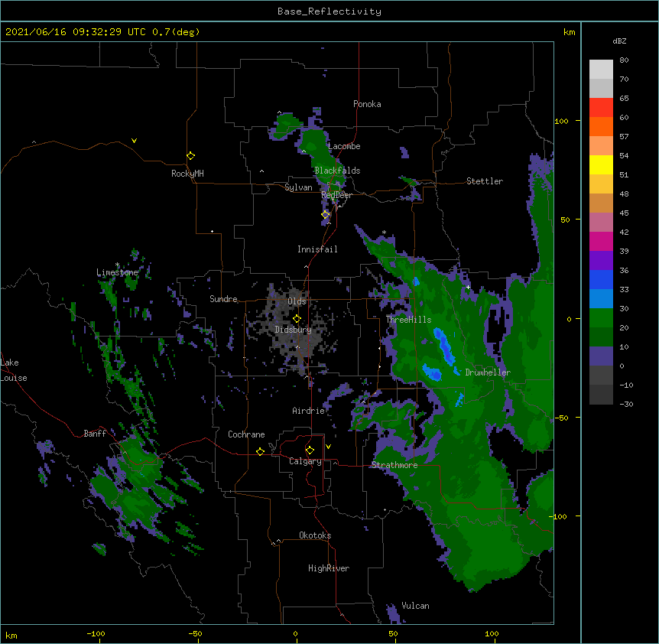Pick the darkest -10 to -30 swatch
The width and height of the screenshot is (659, 644).
601,395
